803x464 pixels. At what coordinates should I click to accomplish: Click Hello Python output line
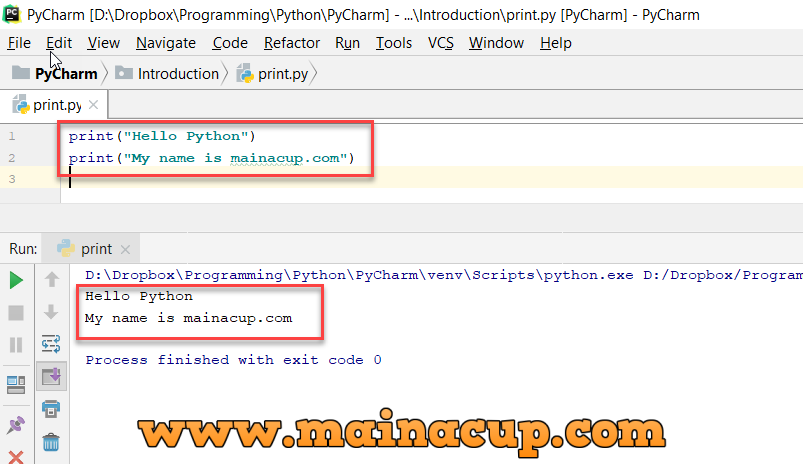[x=139, y=296]
